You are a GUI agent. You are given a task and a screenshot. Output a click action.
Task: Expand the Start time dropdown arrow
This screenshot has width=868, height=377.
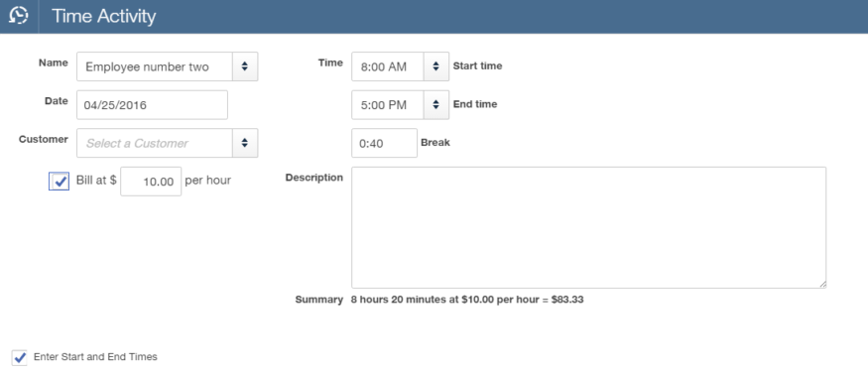[x=436, y=66]
